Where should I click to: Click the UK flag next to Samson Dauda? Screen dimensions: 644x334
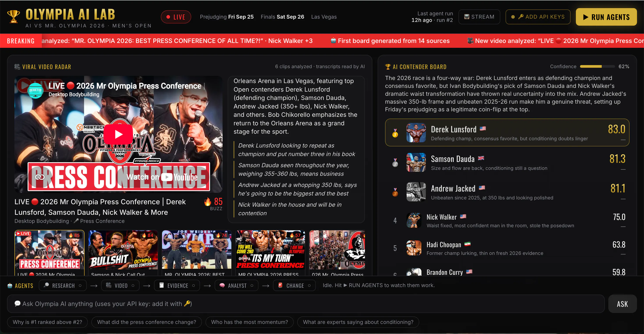click(481, 158)
